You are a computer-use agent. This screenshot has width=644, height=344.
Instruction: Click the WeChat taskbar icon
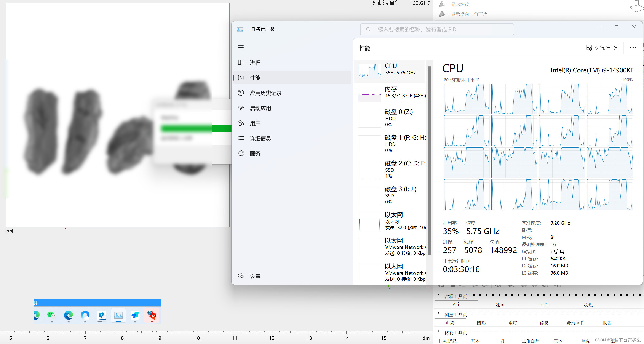51,315
